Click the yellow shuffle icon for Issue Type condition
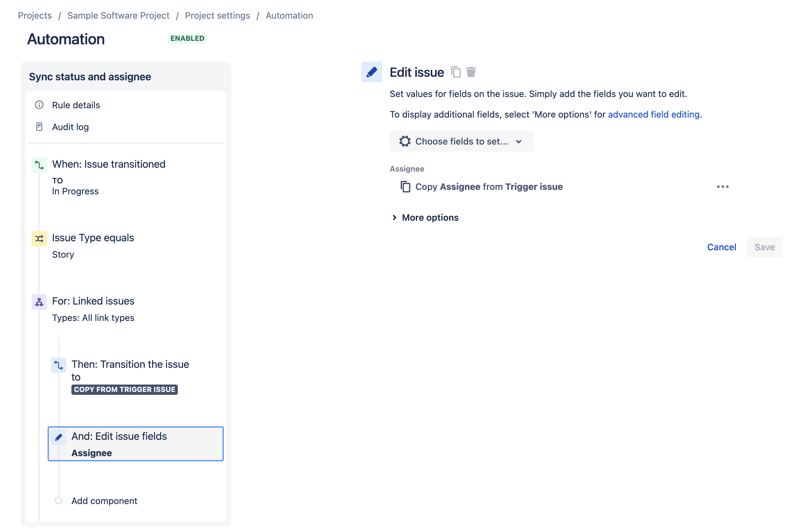This screenshot has width=802, height=532. (39, 238)
